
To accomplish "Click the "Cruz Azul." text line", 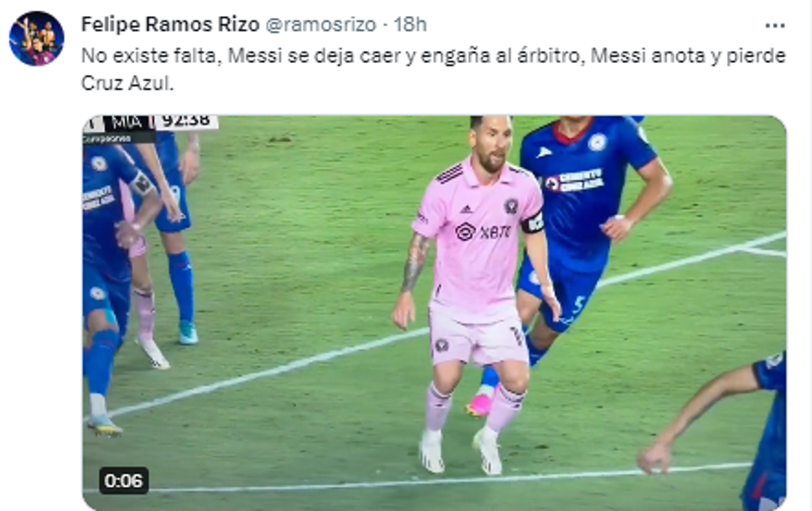I will [127, 84].
